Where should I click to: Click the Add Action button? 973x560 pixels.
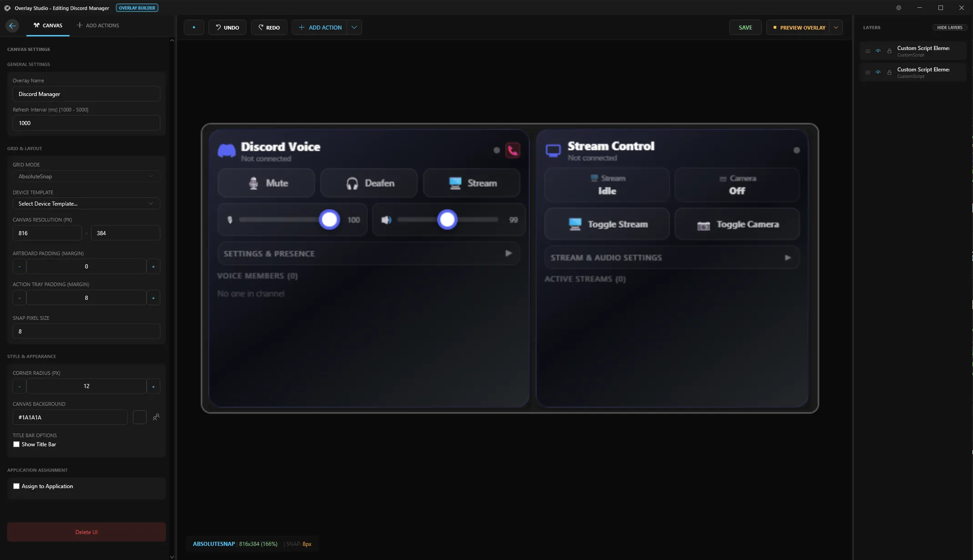point(320,27)
